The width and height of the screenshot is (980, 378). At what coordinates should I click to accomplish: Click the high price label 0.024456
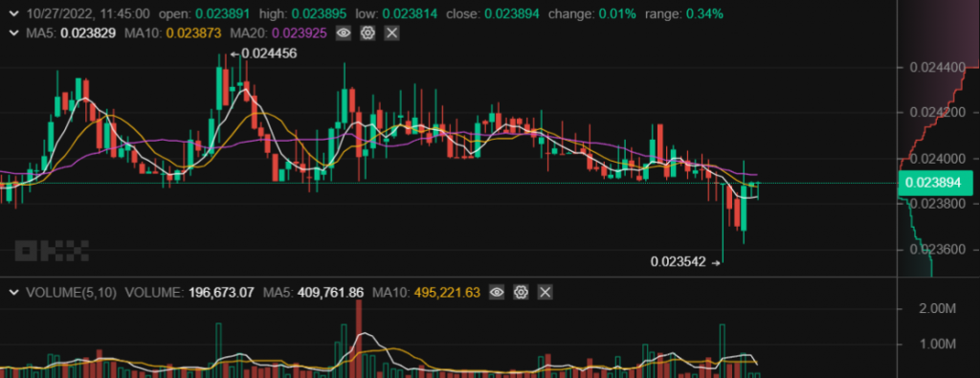269,55
